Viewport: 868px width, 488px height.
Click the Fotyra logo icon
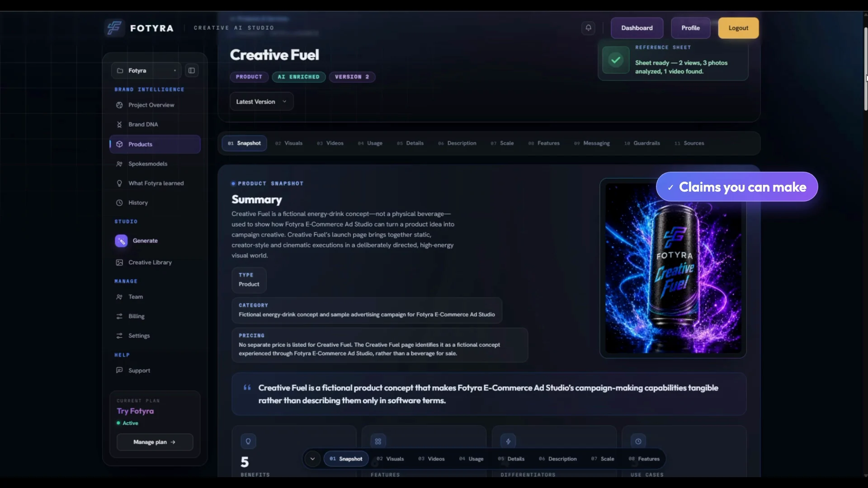114,28
